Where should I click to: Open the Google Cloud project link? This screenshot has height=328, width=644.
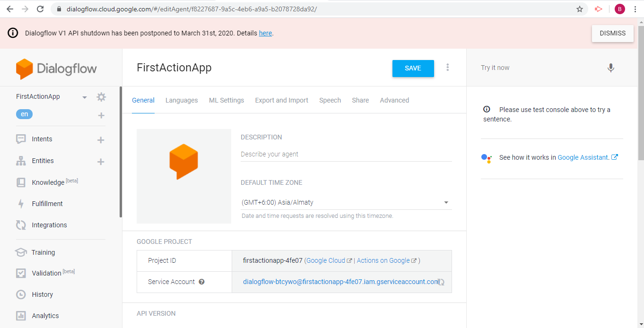click(x=326, y=260)
